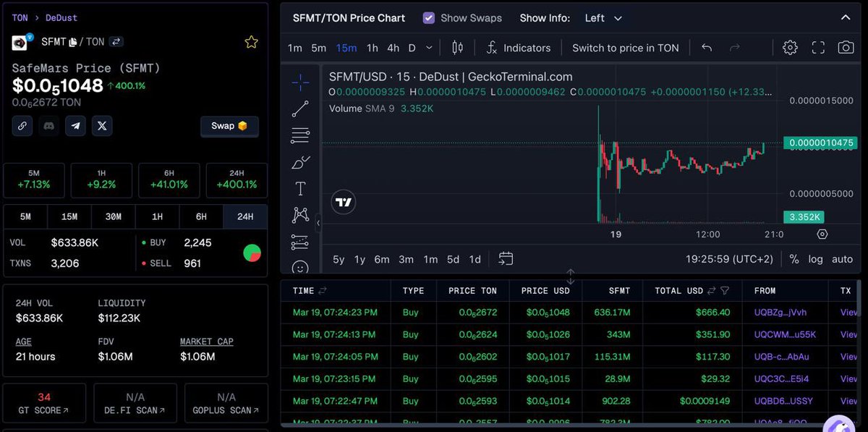Select the 6H stats tab

point(201,217)
